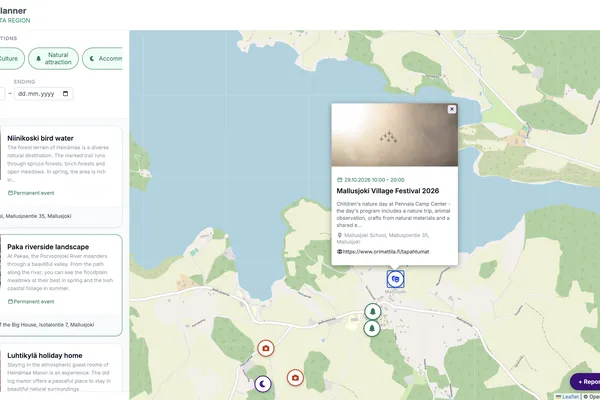Click the calendar icon beside popup date
This screenshot has width=600, height=400.
point(339,180)
